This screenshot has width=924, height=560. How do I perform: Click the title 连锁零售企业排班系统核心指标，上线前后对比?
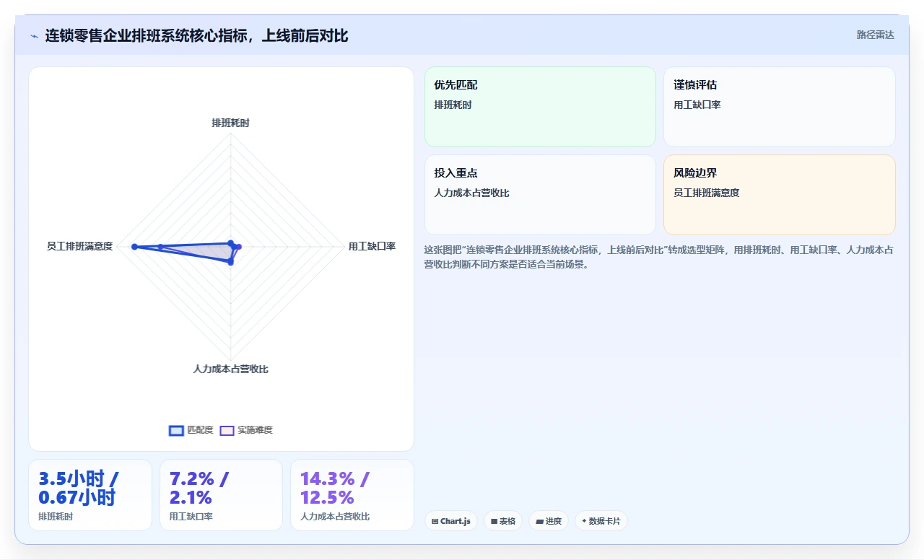coord(196,35)
